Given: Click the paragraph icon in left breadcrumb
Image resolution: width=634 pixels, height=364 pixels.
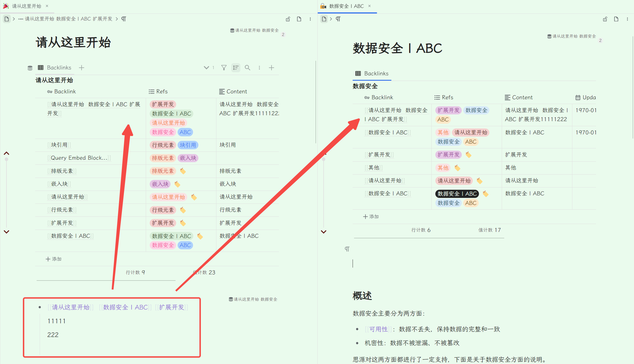Looking at the screenshot, I should tap(124, 19).
